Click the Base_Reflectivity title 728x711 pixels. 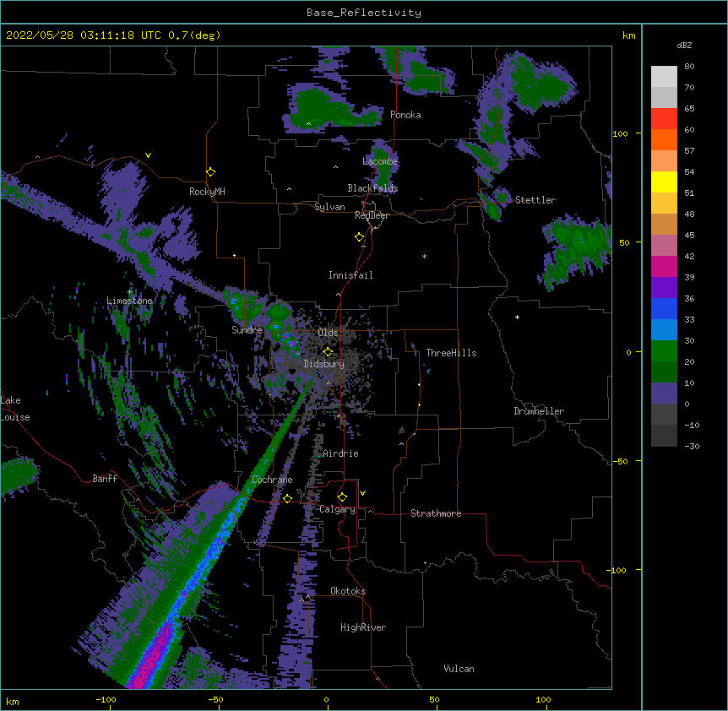pos(364,13)
